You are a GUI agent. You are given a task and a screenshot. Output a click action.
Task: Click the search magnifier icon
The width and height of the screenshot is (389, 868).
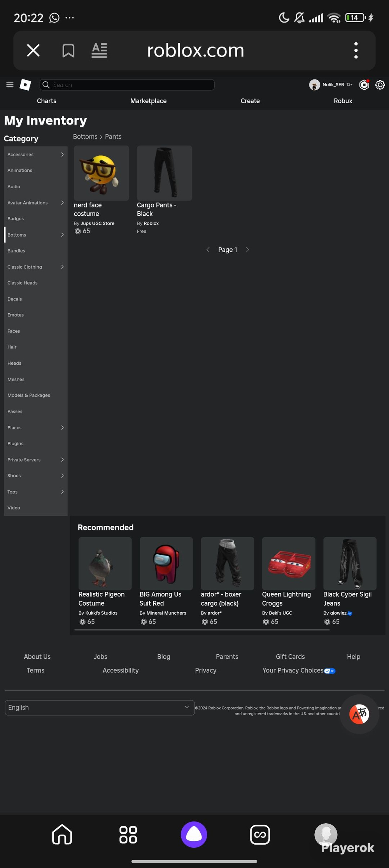[46, 85]
